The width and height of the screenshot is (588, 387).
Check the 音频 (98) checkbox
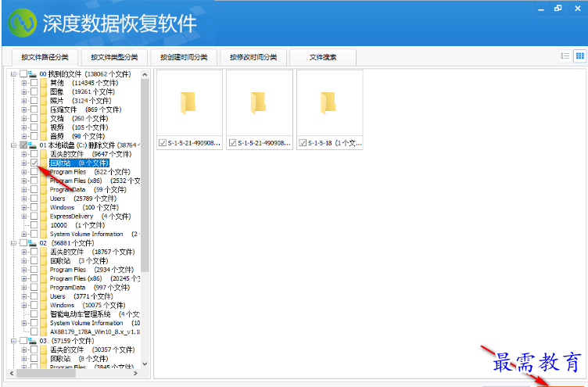point(34,136)
